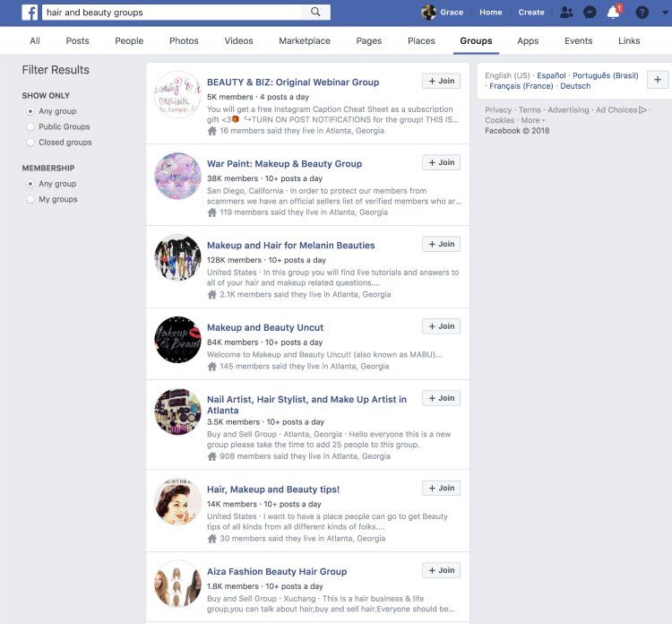Switch to the People tab
The image size is (672, 624).
[x=129, y=40]
